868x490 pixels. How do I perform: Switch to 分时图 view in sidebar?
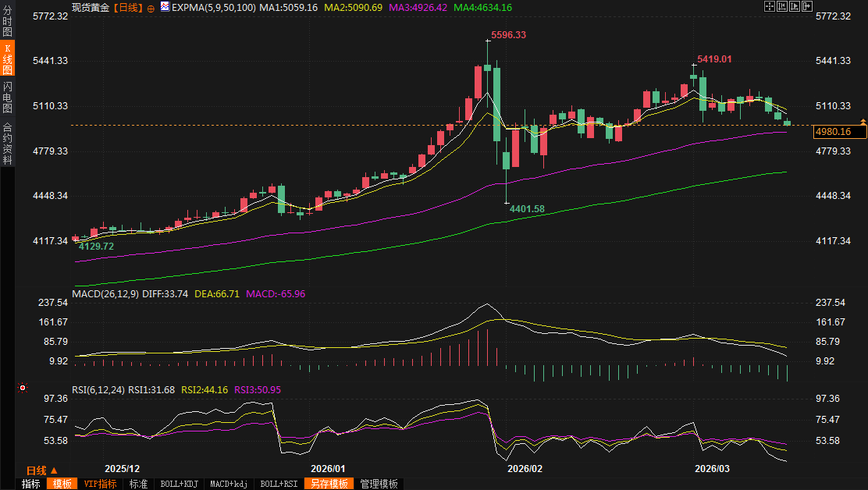(x=7, y=21)
